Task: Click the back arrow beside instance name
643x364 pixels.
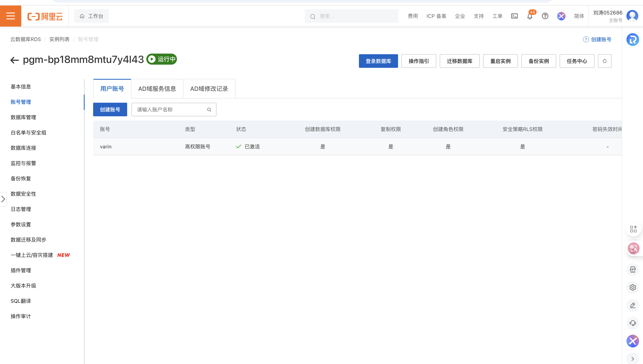Action: 14,60
